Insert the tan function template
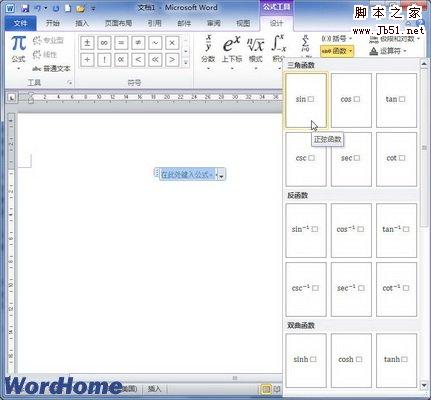The height and width of the screenshot is (400, 431). (396, 100)
